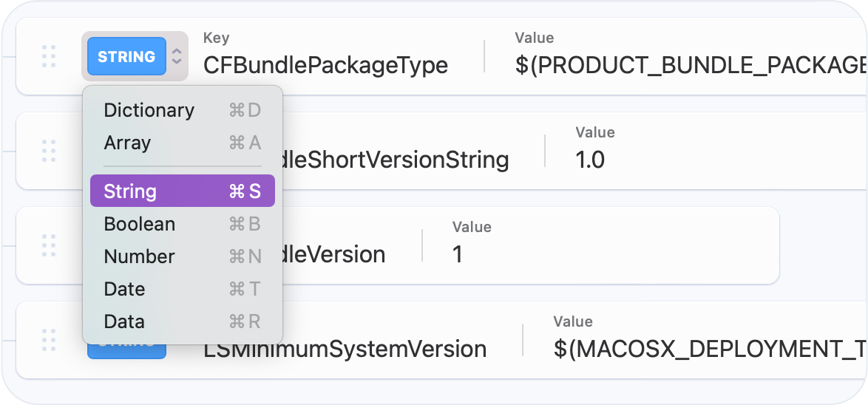868x405 pixels.
Task: Choose Data as the value type
Action: (124, 321)
